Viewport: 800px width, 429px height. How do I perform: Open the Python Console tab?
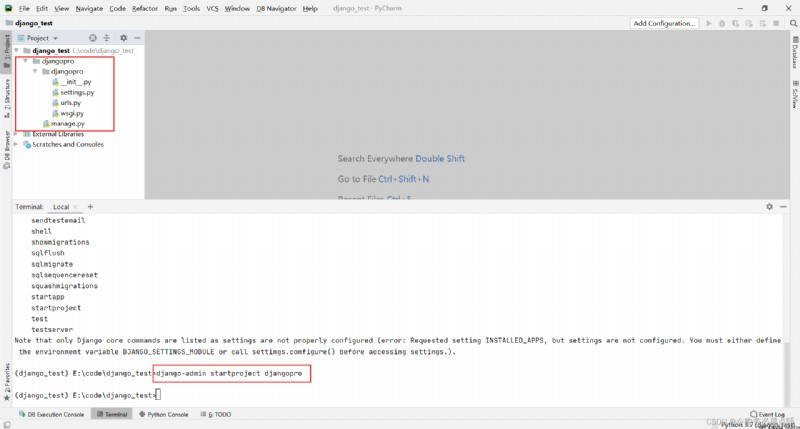click(163, 414)
